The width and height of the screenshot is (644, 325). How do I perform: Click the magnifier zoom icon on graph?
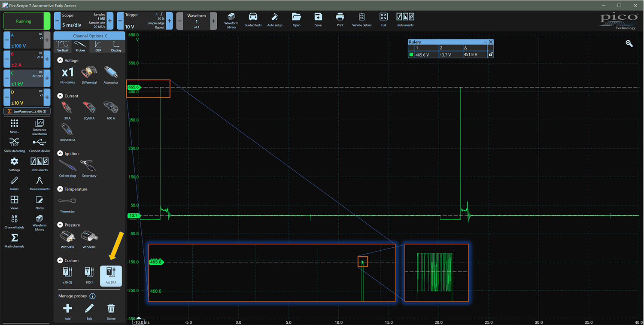coord(629,43)
